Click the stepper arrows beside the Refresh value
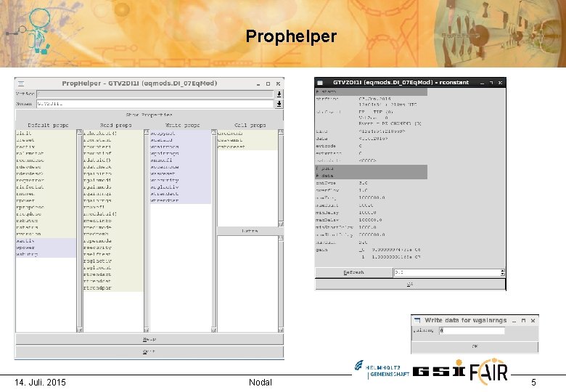The image size is (566, 392). click(x=502, y=272)
